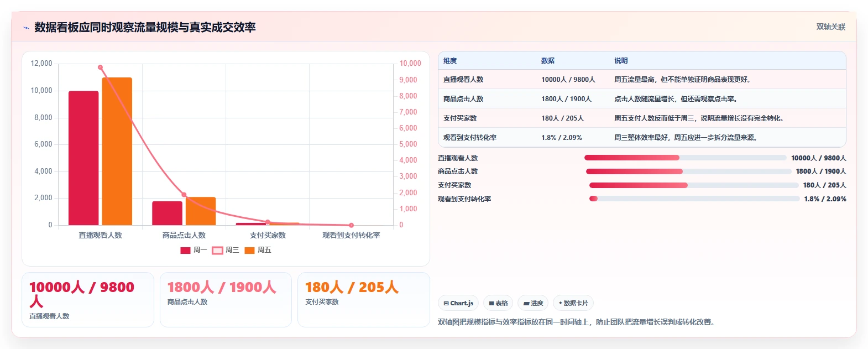Click the red 周一 bar for 商品点击人数
Image resolution: width=868 pixels, height=349 pixels.
167,213
